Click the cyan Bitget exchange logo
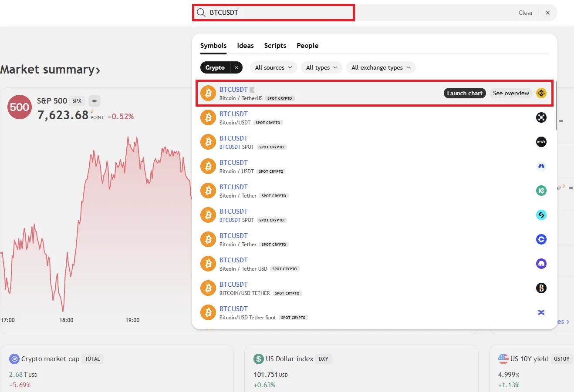 coord(541,215)
